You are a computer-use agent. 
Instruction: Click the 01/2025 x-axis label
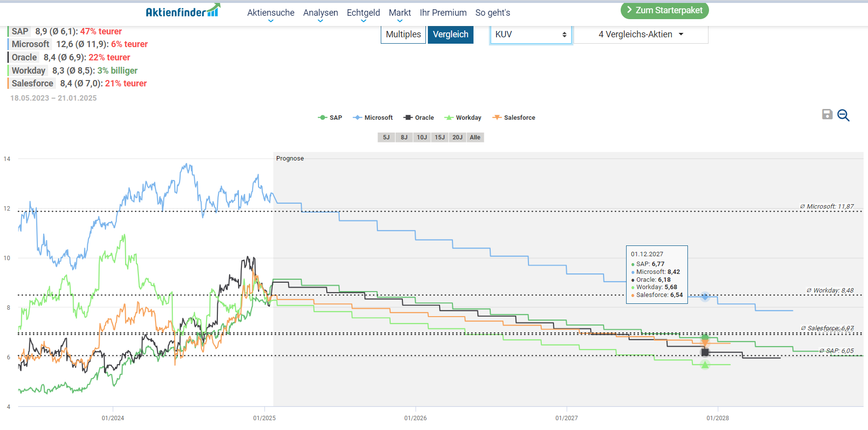[x=264, y=418]
